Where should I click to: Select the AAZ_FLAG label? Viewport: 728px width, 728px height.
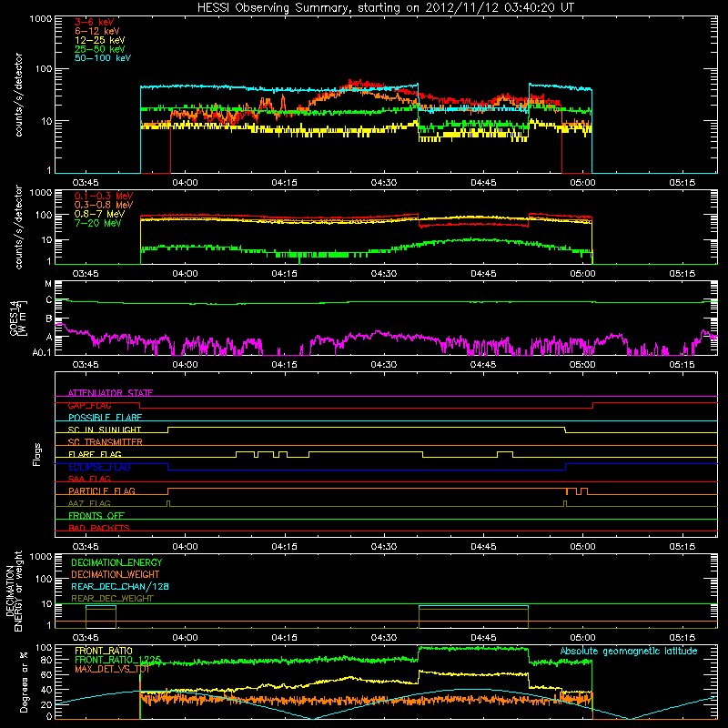pyautogui.click(x=89, y=503)
